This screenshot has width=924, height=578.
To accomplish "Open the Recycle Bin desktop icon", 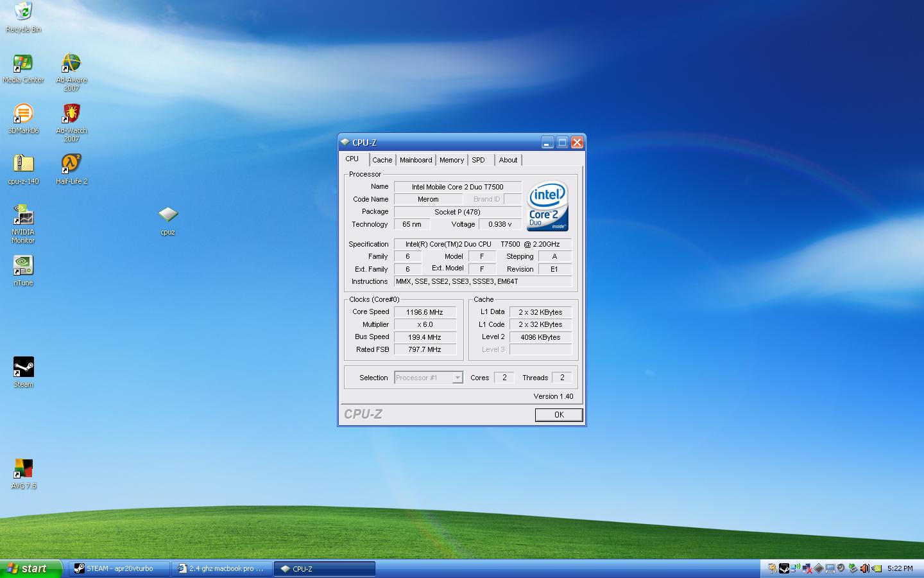I will click(23, 17).
